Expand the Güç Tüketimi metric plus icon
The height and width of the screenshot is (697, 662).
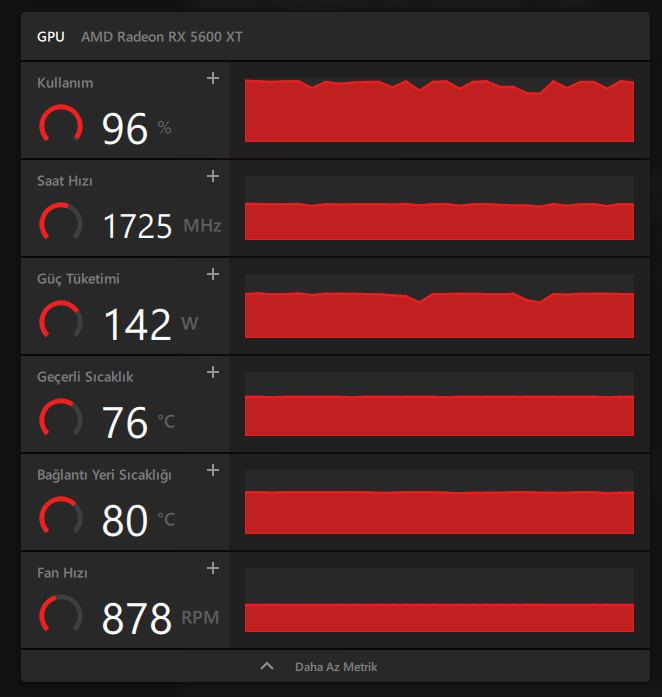tap(212, 275)
